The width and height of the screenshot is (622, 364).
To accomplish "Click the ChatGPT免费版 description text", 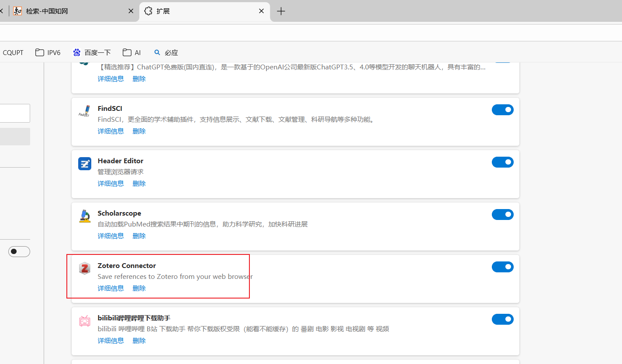I will pos(291,67).
